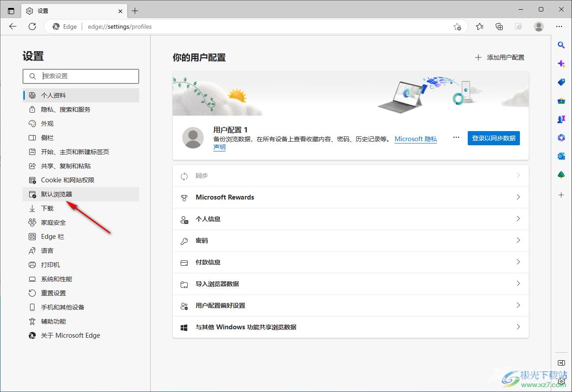Viewport: 572px width, 392px height.
Task: Open the sidebar Search icon
Action: point(561,45)
